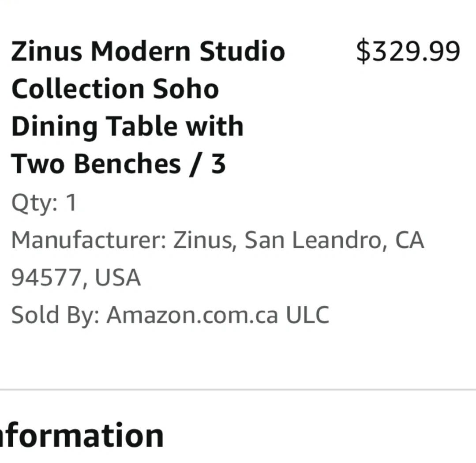Click the "Manufacturer:" label
The height and width of the screenshot is (463, 476).
(89, 240)
